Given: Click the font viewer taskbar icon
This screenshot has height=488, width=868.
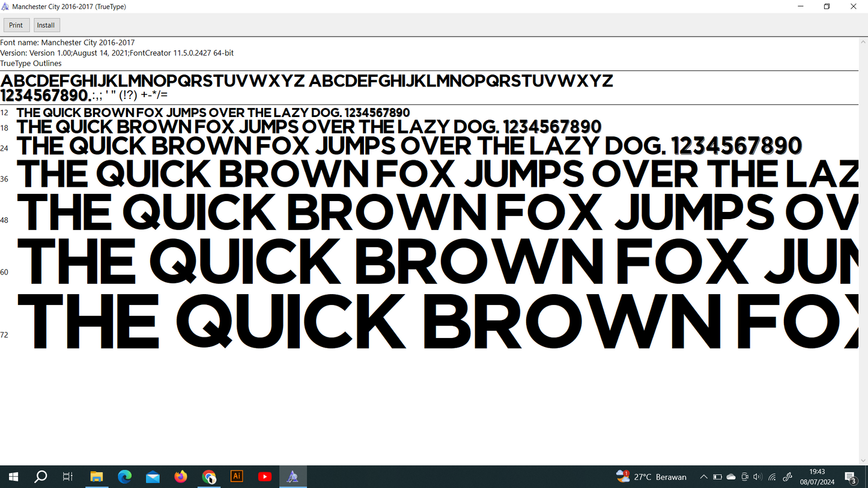Looking at the screenshot, I should pos(293,477).
